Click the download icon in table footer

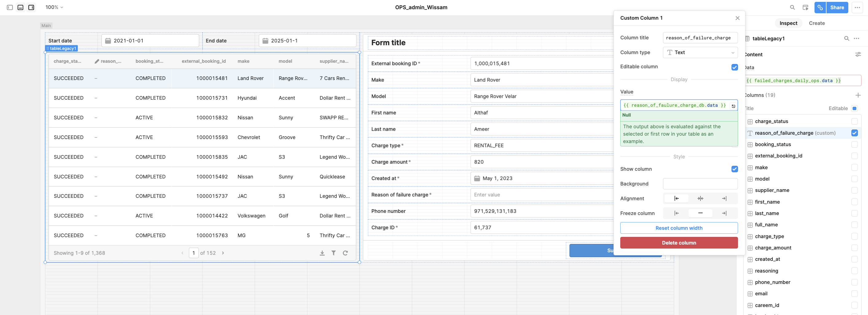pyautogui.click(x=322, y=253)
